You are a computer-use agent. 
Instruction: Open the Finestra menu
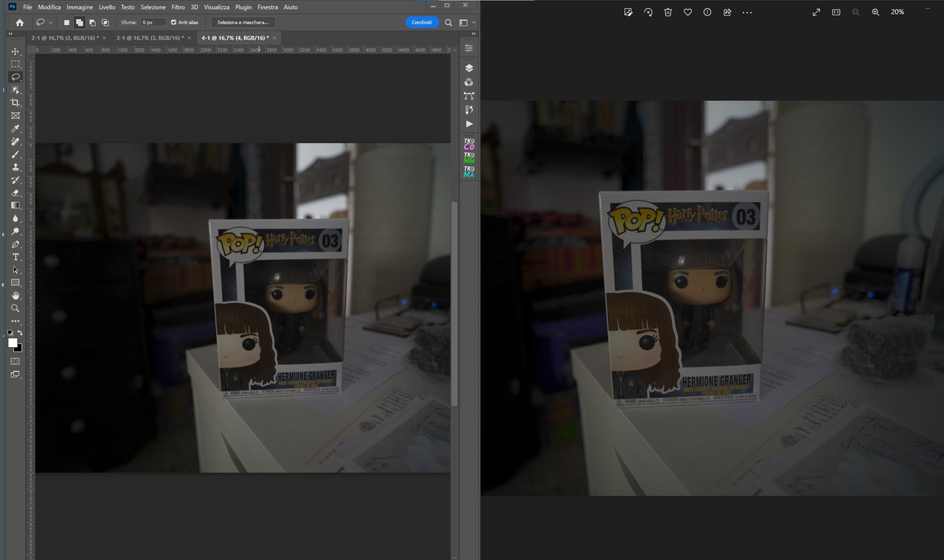[x=268, y=7]
